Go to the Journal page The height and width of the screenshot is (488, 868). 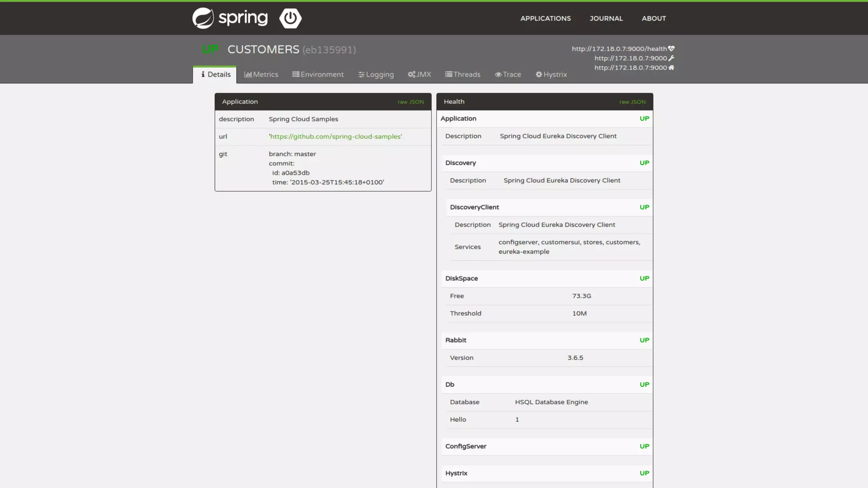[x=606, y=19]
